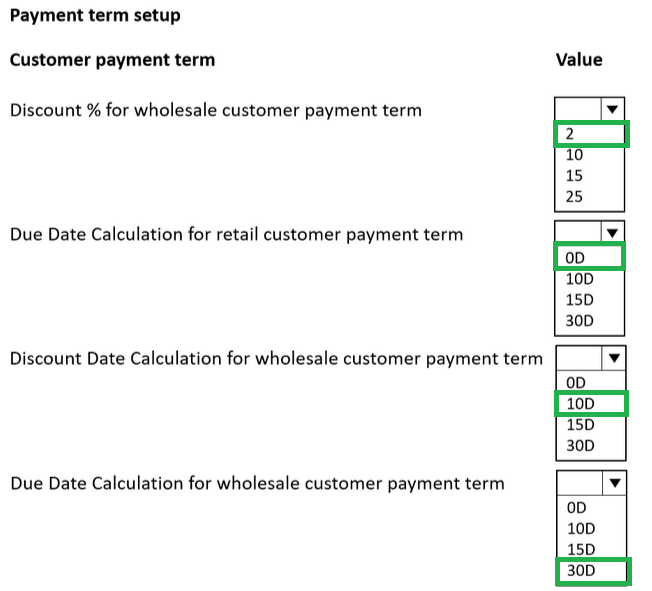Choose 10D for wholesale Due Date Calculation
652x591 pixels.
[x=590, y=528]
